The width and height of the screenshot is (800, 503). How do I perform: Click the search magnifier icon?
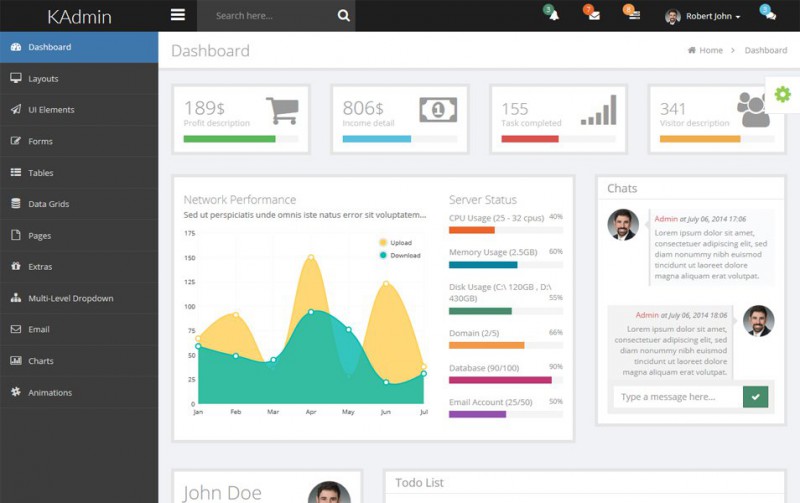pyautogui.click(x=343, y=16)
